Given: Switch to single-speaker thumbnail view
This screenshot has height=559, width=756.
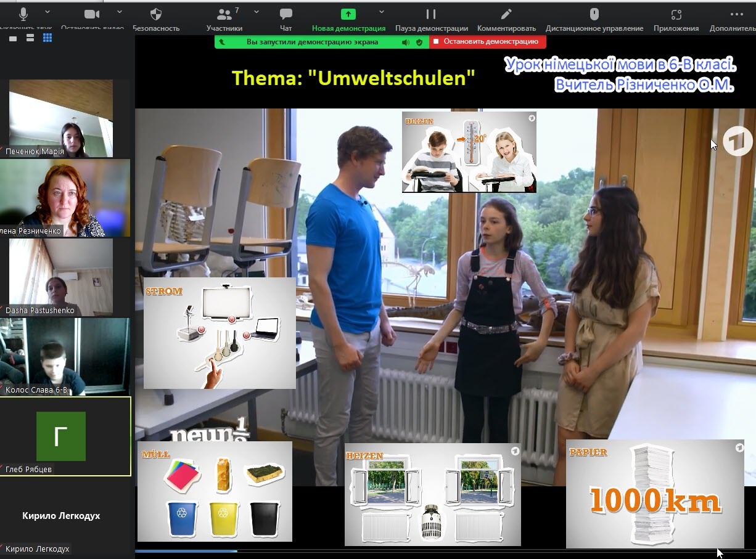Looking at the screenshot, I should coord(13,38).
